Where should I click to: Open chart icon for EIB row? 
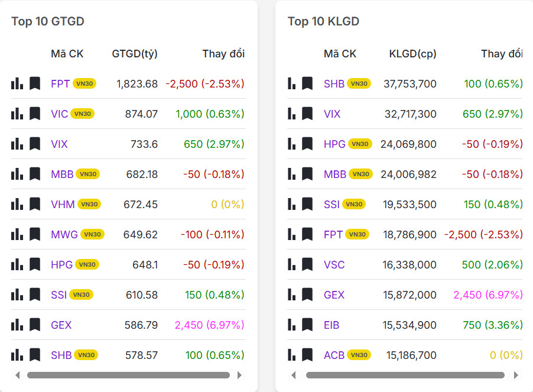(291, 325)
